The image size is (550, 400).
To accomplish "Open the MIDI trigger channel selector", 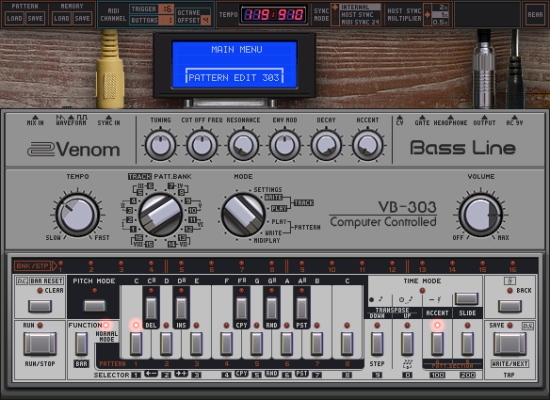I will [x=166, y=9].
